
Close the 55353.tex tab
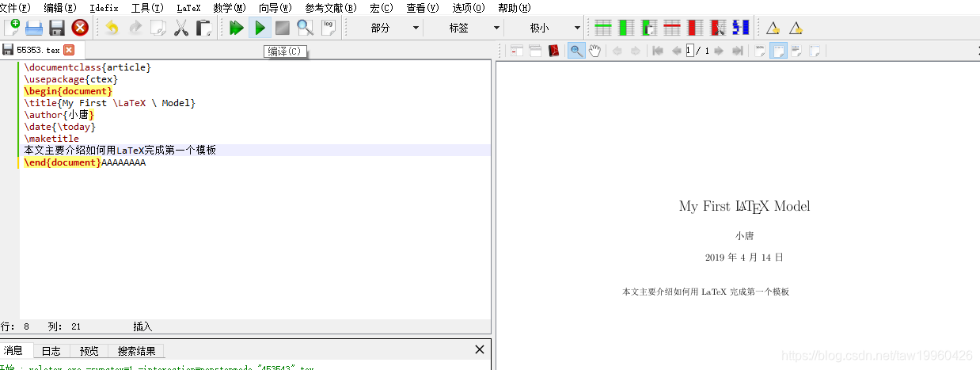point(69,50)
